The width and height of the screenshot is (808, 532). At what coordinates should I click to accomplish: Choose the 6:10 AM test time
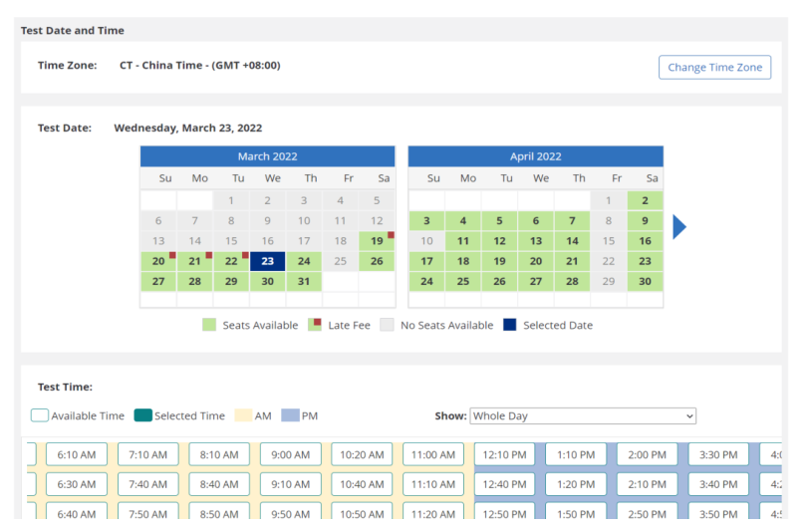pos(77,454)
